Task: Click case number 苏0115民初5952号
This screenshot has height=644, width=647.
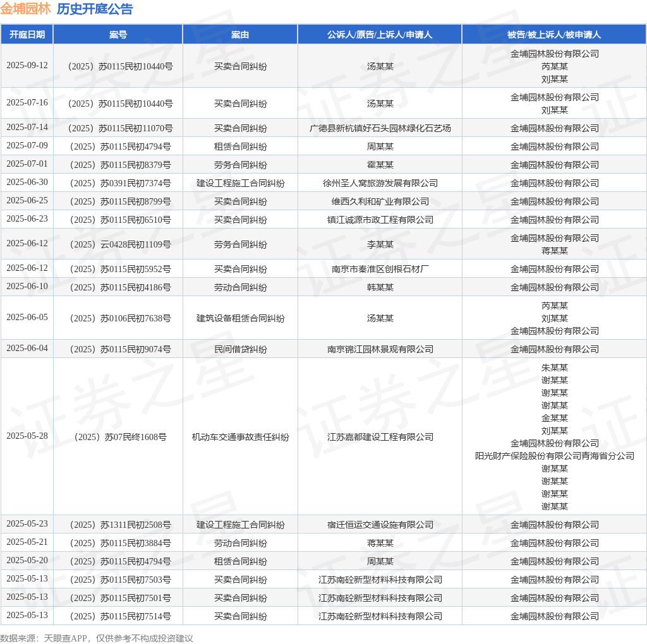Action: coord(120,269)
